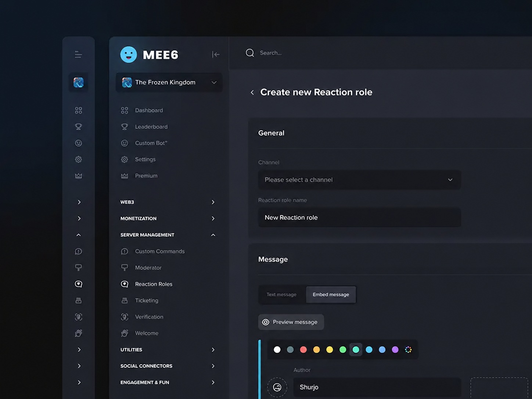Click the Ticketing icon in the slim rail
This screenshot has height=399, width=532.
pos(78,301)
